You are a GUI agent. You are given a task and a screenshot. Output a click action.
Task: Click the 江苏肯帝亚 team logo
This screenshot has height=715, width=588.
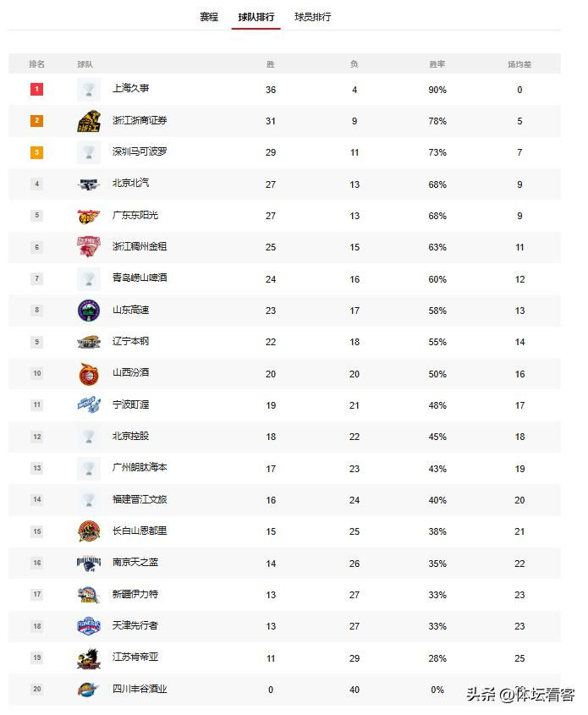click(x=89, y=658)
